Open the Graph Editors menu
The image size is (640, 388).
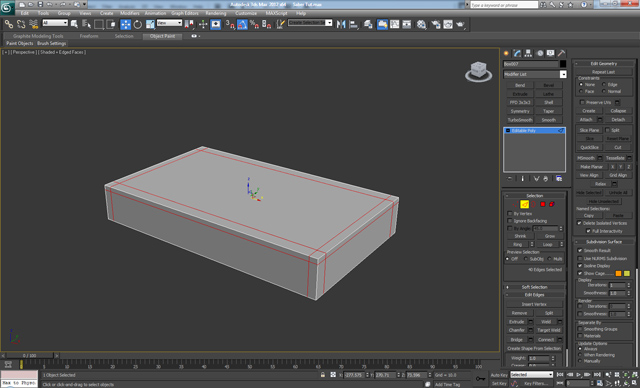click(x=184, y=13)
